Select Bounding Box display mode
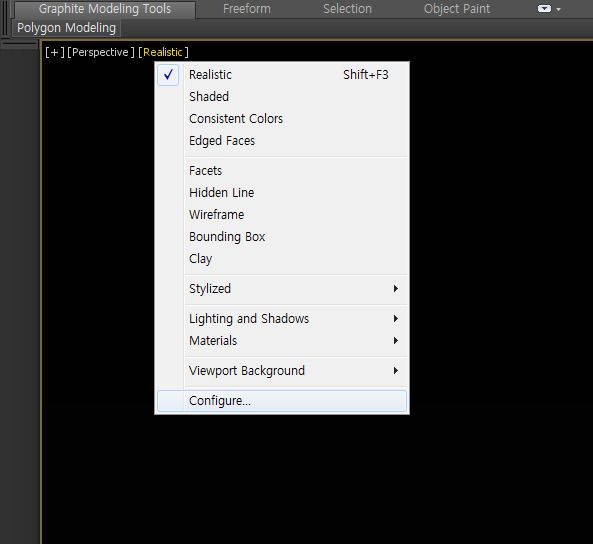Image resolution: width=593 pixels, height=544 pixels. point(282,236)
